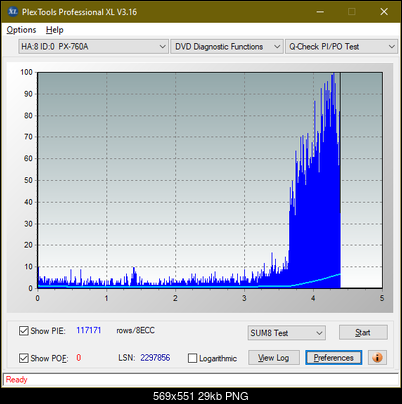Click the Ready status text
402x404 pixels.
(x=16, y=379)
